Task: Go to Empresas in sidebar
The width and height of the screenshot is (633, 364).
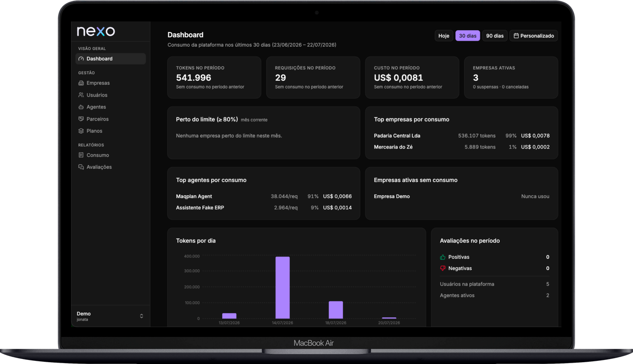Action: [x=110, y=83]
